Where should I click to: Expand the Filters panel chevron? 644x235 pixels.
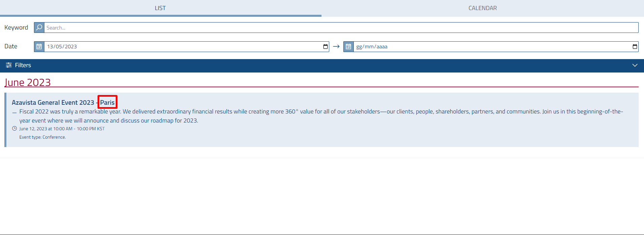[x=635, y=65]
